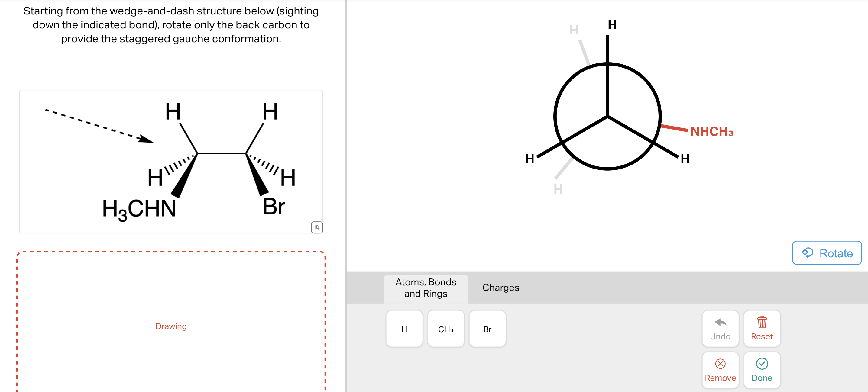
Task: Click the circular rotate icon next to Rotate
Action: (808, 253)
